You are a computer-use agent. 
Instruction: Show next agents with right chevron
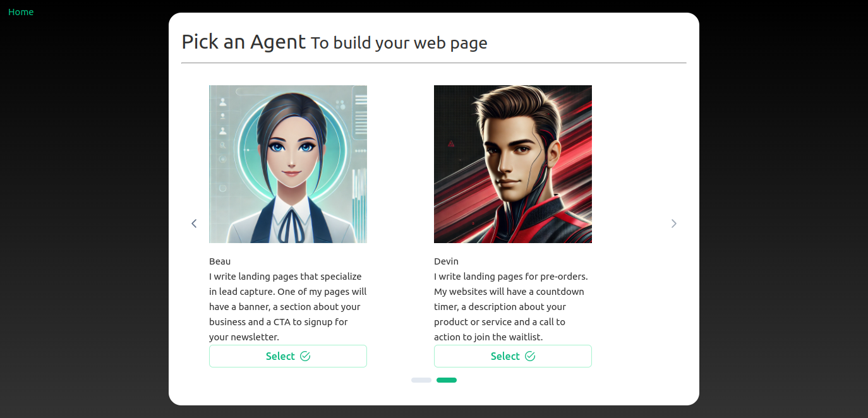(x=673, y=224)
